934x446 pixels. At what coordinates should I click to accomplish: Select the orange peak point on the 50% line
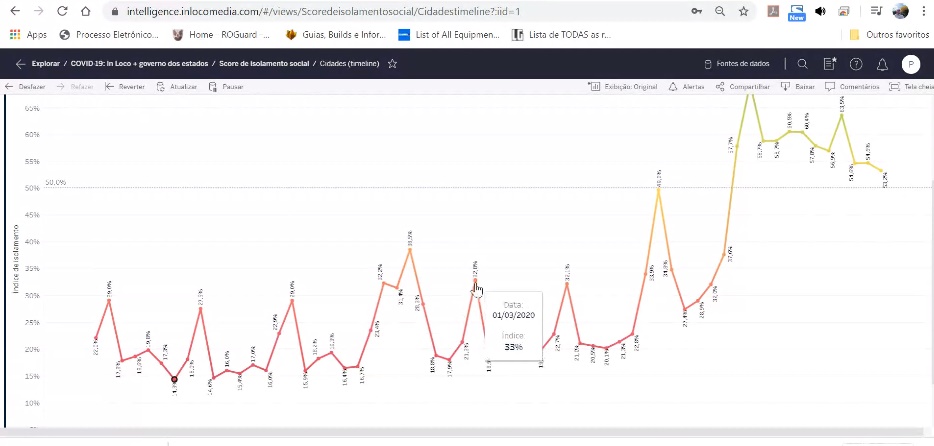[x=658, y=190]
